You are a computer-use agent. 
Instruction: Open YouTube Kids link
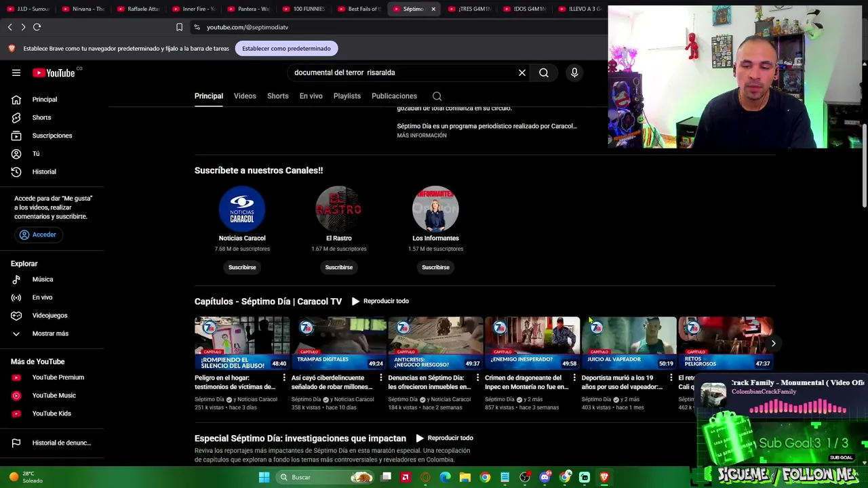(x=52, y=413)
